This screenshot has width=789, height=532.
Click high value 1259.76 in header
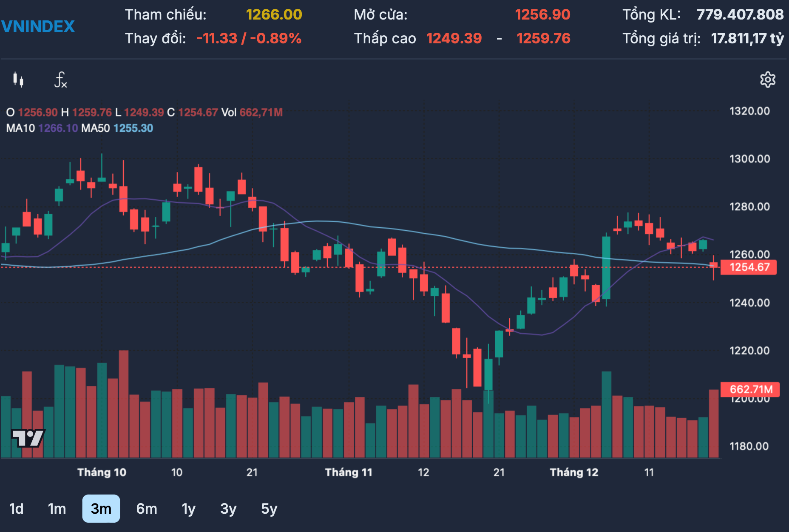[x=543, y=38]
